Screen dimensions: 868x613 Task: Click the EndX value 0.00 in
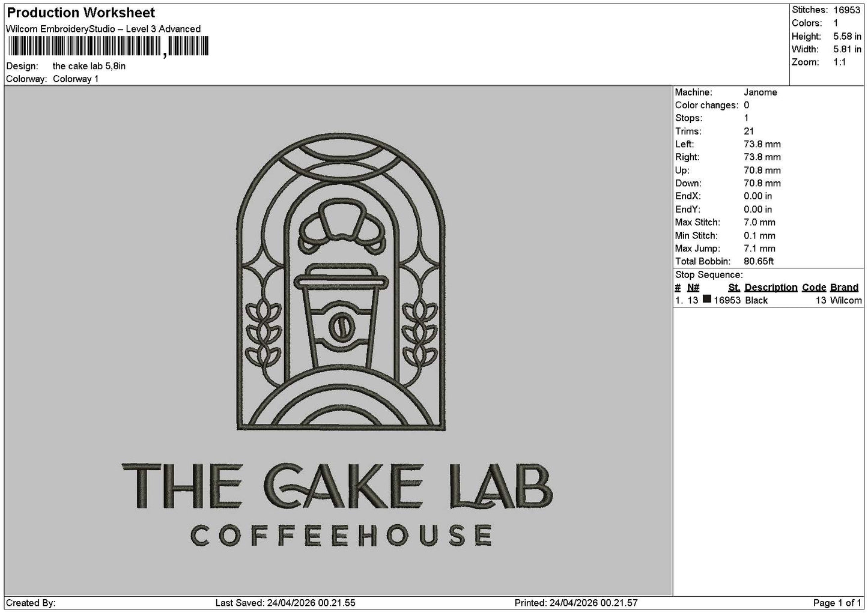(x=758, y=196)
